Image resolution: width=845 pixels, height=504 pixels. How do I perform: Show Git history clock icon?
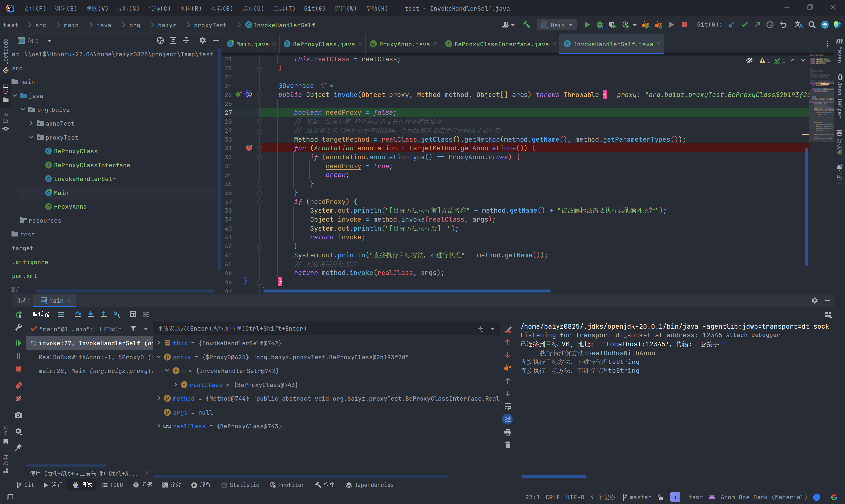pyautogui.click(x=770, y=25)
